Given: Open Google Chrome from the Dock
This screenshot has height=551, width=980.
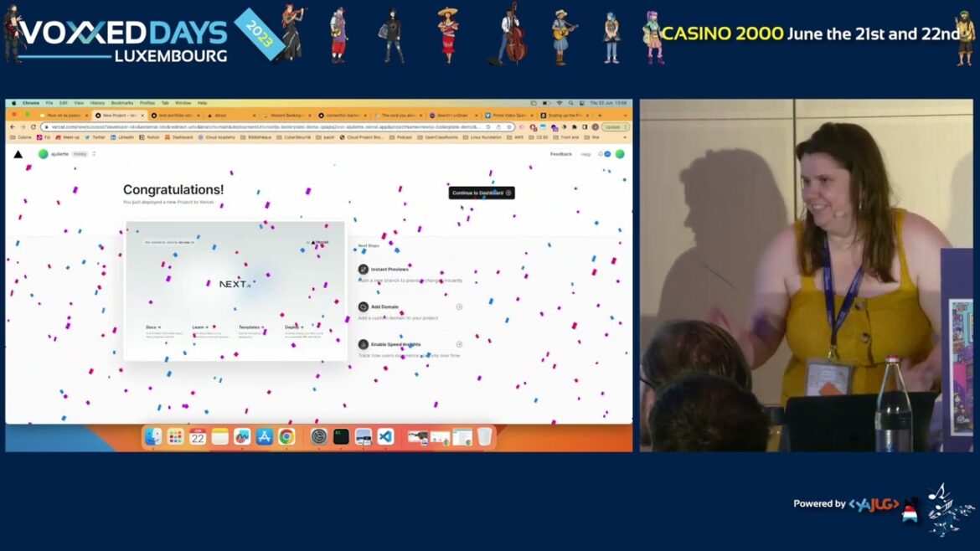Looking at the screenshot, I should pos(286,436).
